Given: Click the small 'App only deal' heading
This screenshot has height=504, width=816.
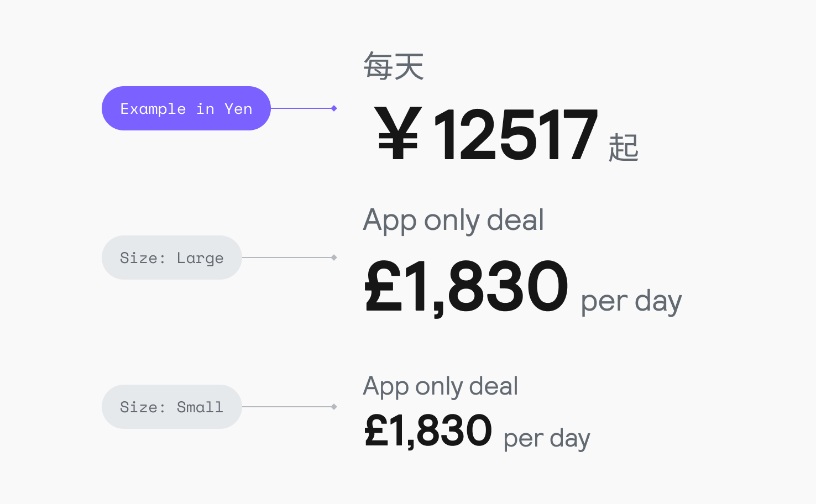Looking at the screenshot, I should click(441, 386).
